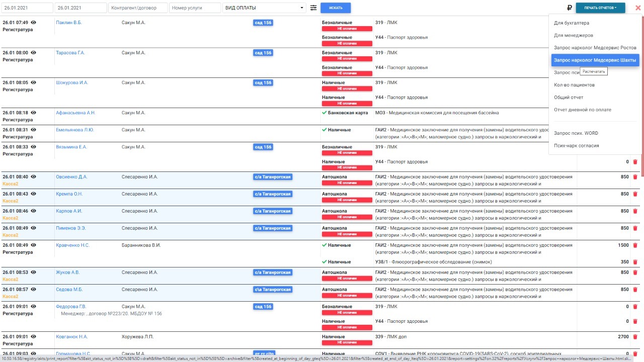Click the ruble currency icon

click(570, 8)
